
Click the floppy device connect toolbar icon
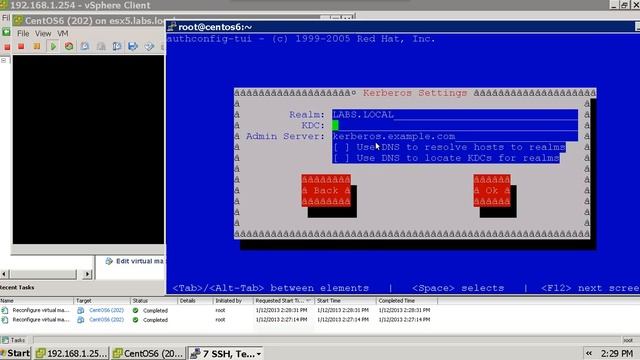(133, 46)
